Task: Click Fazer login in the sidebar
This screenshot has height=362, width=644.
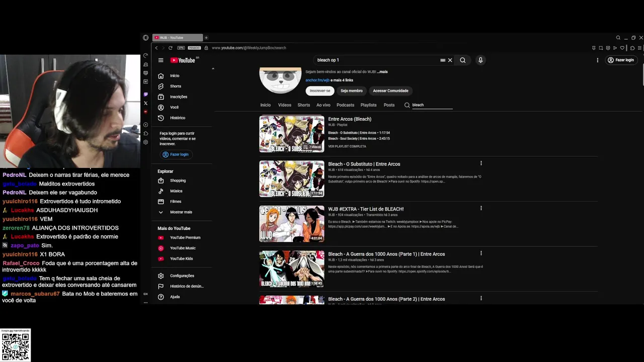Action: (x=176, y=154)
